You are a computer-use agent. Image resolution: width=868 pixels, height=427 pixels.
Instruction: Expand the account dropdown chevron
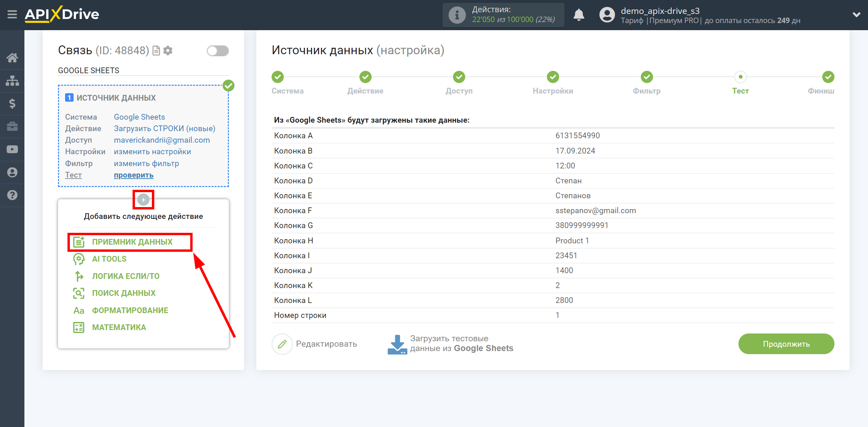(x=856, y=15)
